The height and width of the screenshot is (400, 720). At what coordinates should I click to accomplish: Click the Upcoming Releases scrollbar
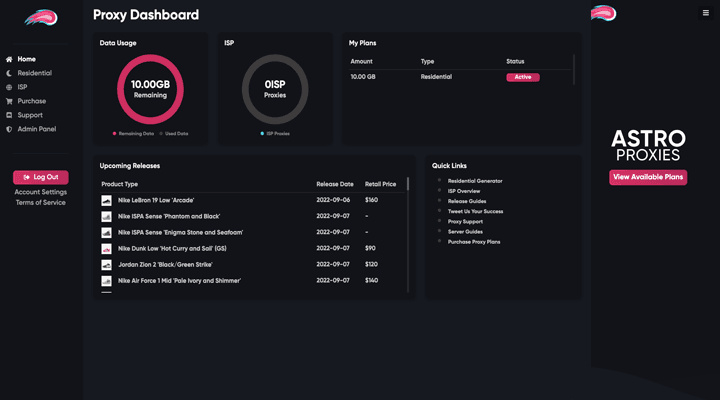click(408, 184)
